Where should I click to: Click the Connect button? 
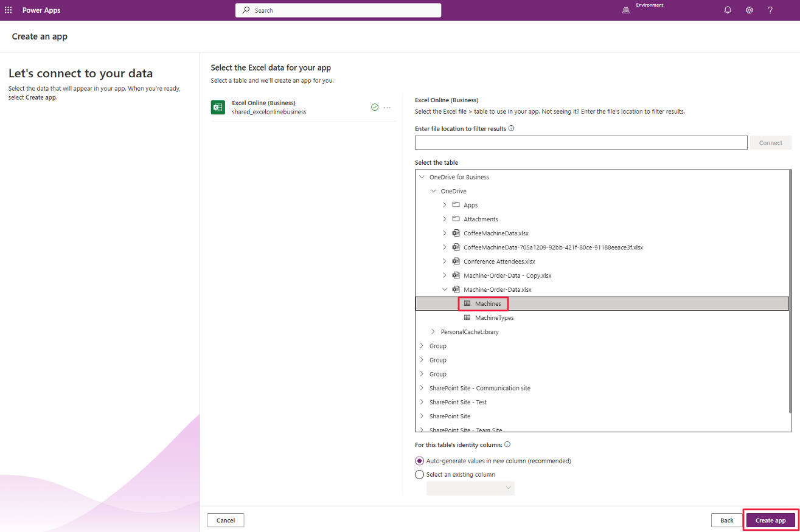771,143
